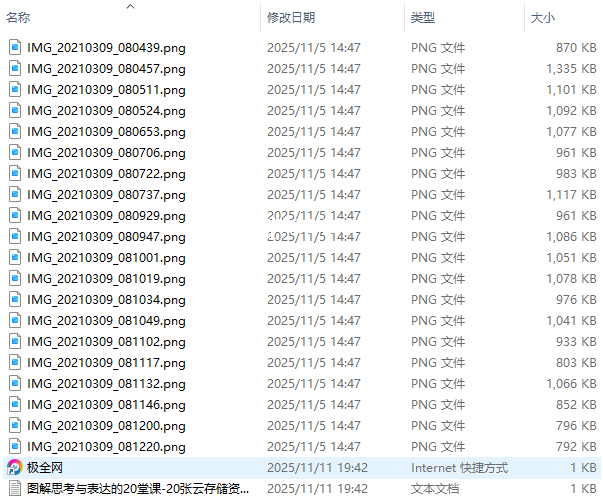The width and height of the screenshot is (603, 502).
Task: Select the 图解思考与表达的20堂课 text file
Action: pos(138,489)
